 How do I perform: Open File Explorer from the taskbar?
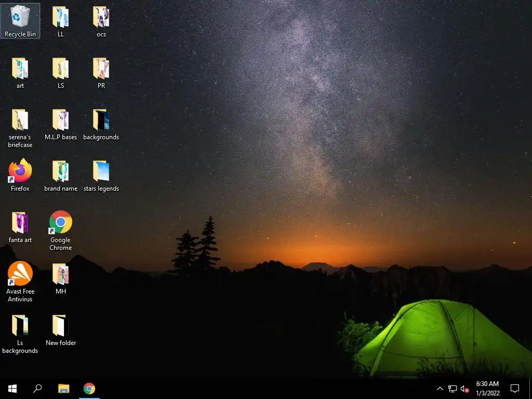point(63,389)
